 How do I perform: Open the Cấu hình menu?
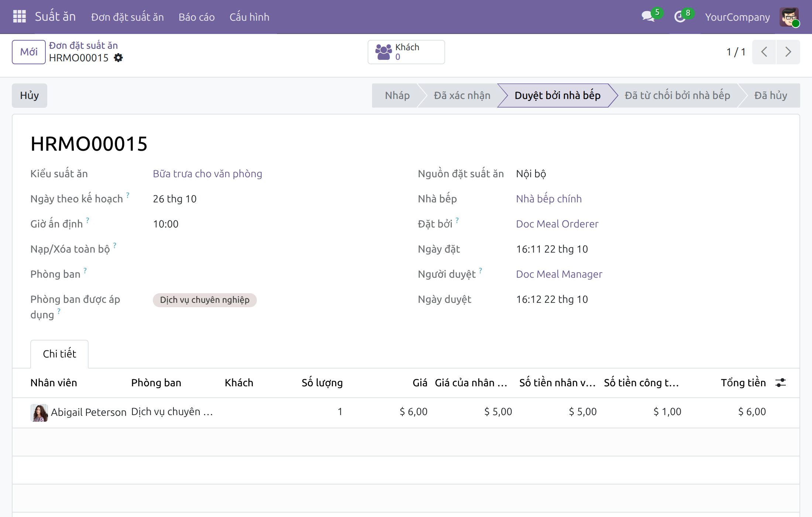point(250,17)
